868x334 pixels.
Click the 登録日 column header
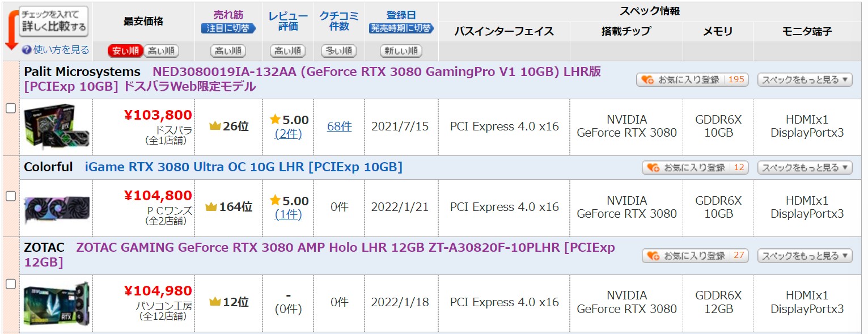[x=401, y=15]
